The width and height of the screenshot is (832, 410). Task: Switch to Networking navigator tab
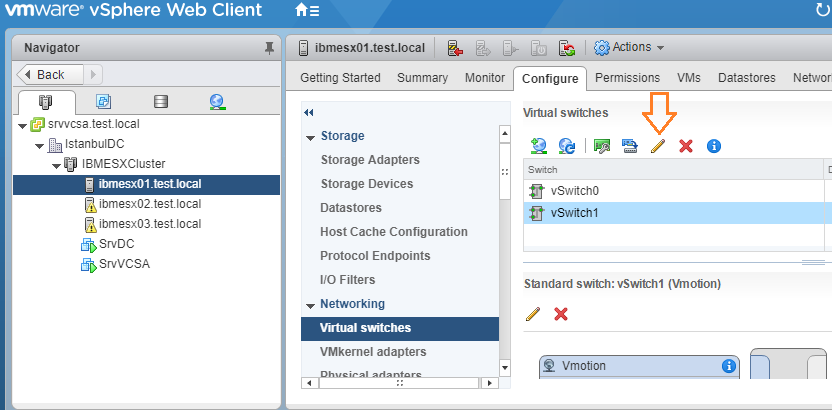tap(218, 101)
